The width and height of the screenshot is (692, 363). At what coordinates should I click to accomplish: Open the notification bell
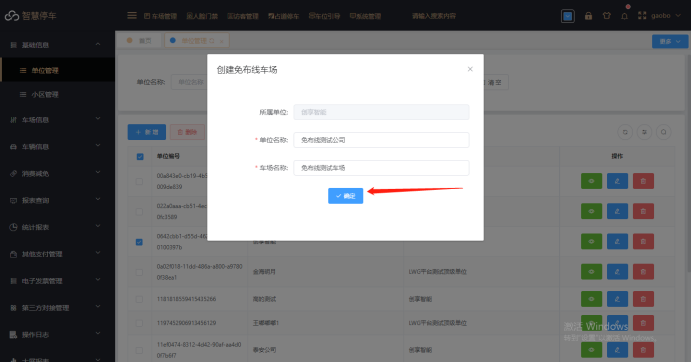(624, 16)
